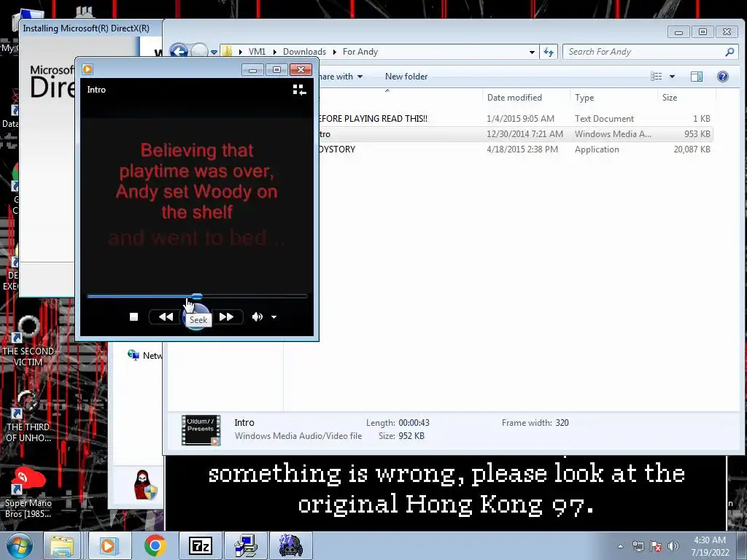Viewport: 747px width, 560px height.
Task: Open Action Center flag tray icon
Action: pos(656,546)
